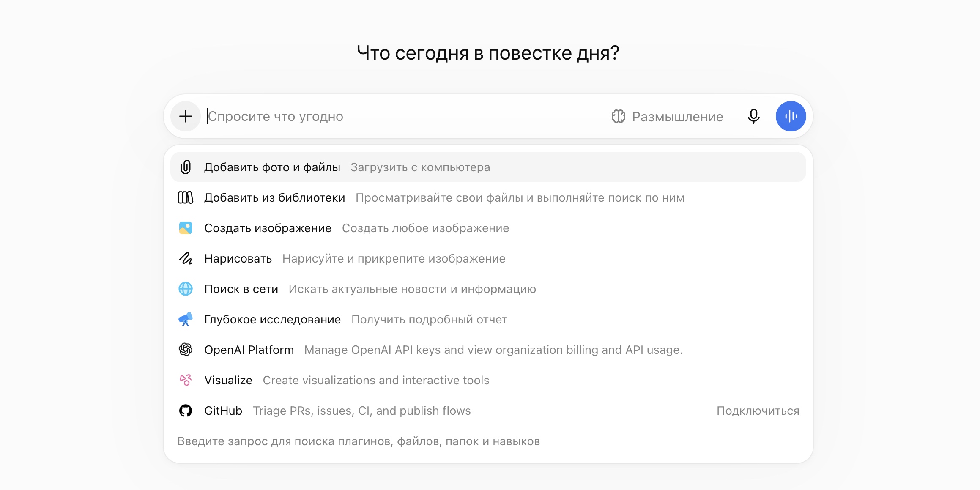Enable Поиск в сети option
Image resolution: width=980 pixels, height=490 pixels.
[x=488, y=289]
